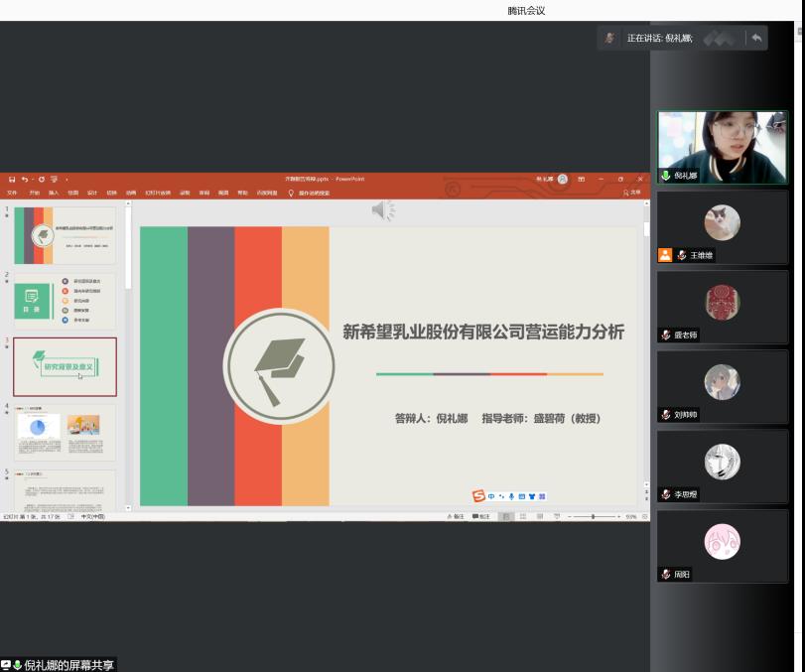The width and height of the screenshot is (805, 672).
Task: Click the microphone icon on the Sogou toolbar
Action: click(511, 496)
